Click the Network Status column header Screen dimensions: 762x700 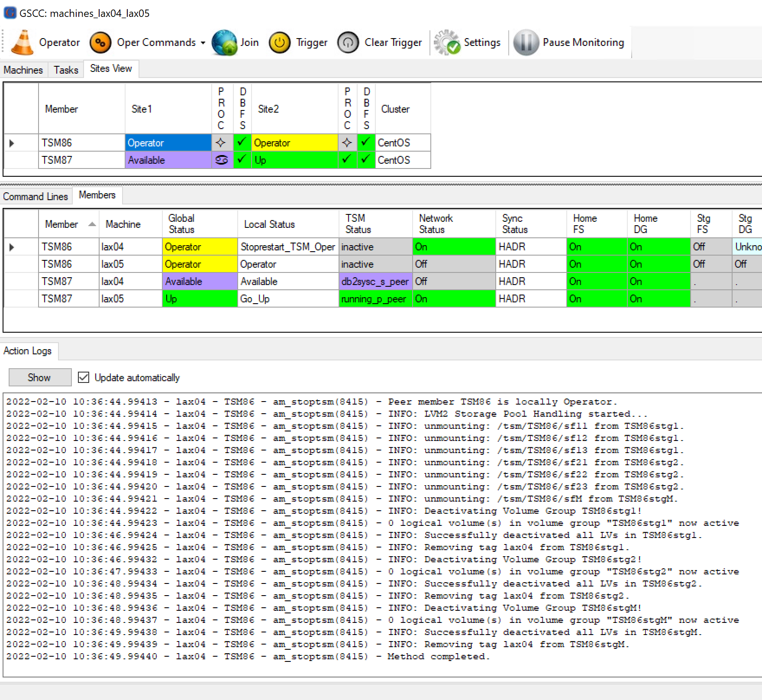(x=454, y=224)
